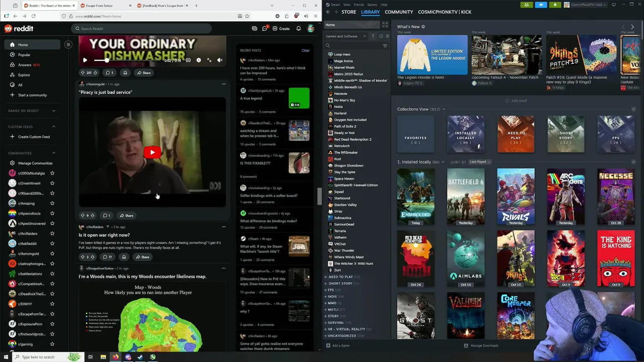This screenshot has height=362, width=644.
Task: Click Add a Game in Steam
Action: pyautogui.click(x=338, y=345)
